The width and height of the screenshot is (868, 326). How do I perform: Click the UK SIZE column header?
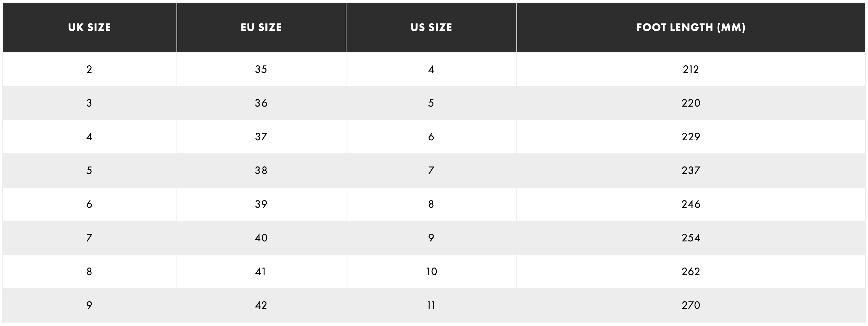tap(89, 28)
